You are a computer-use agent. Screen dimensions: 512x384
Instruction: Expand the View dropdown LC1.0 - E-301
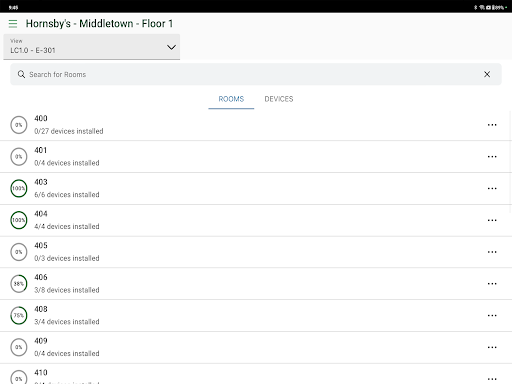(92, 47)
